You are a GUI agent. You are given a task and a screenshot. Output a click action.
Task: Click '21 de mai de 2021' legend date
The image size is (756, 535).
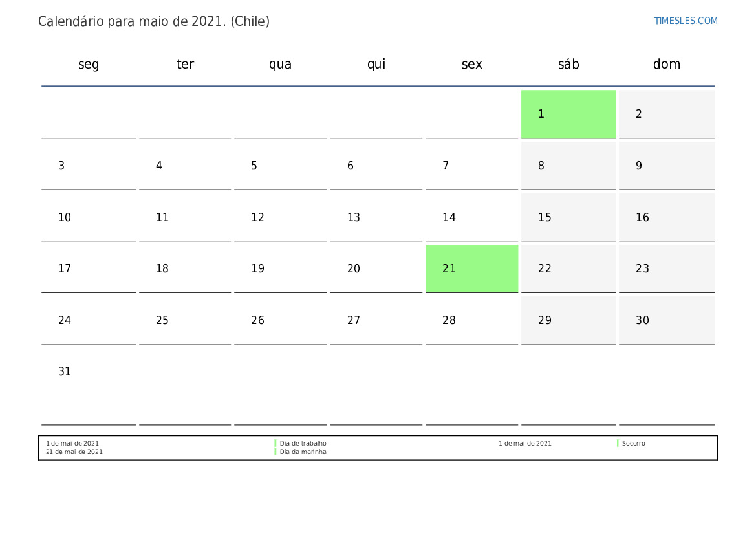[x=74, y=452]
